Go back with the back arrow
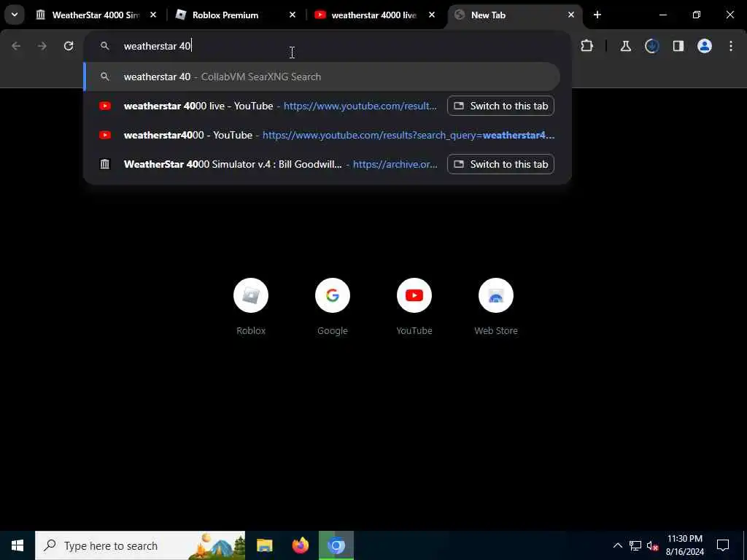The width and height of the screenshot is (747, 560). (x=16, y=46)
